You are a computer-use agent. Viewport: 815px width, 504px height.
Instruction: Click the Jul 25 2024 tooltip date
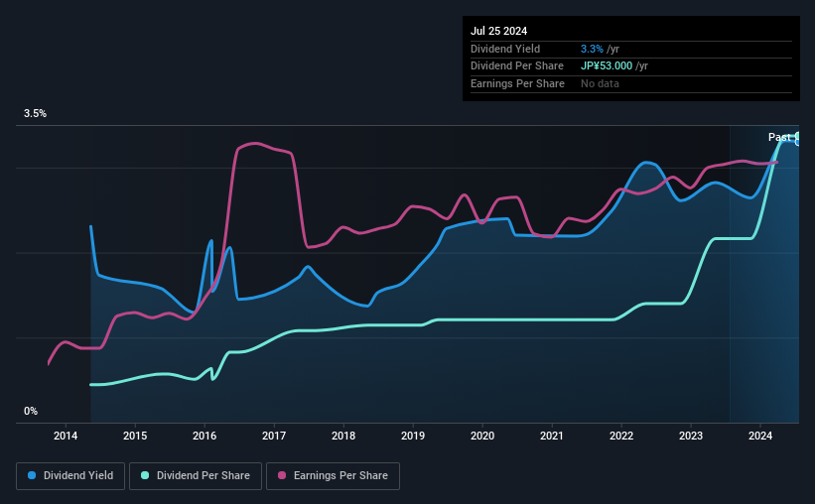[498, 31]
